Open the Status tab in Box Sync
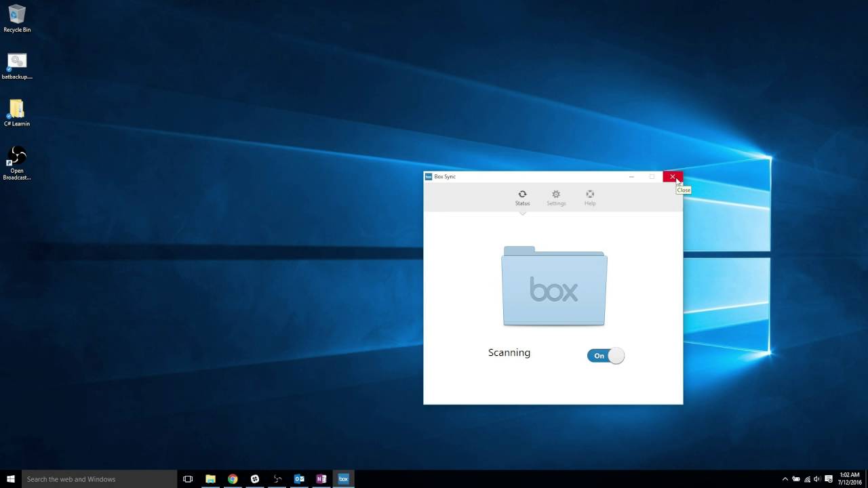868x488 pixels. tap(522, 198)
